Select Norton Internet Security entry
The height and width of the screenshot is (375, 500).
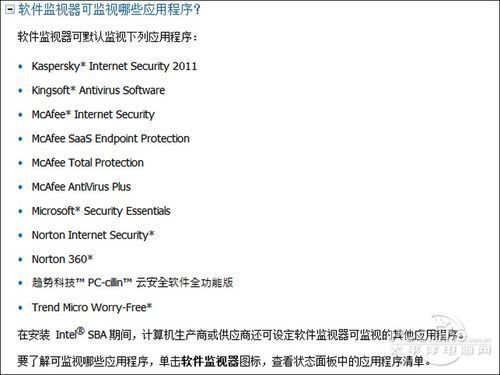(93, 235)
